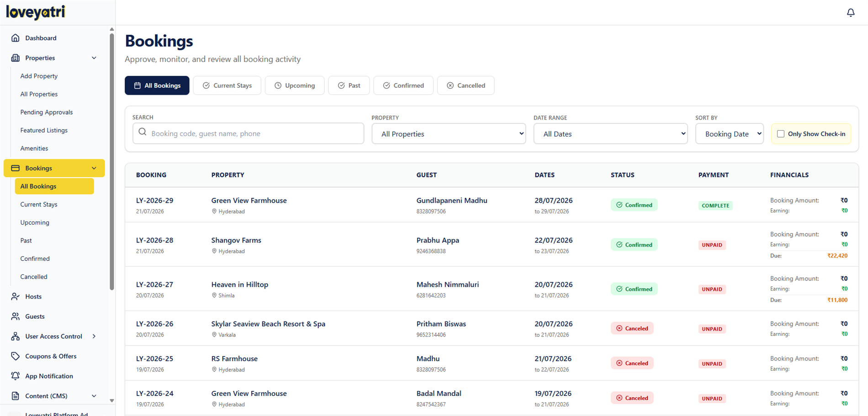Click the Content (CMS) document icon
The image size is (868, 416).
pyautogui.click(x=16, y=396)
